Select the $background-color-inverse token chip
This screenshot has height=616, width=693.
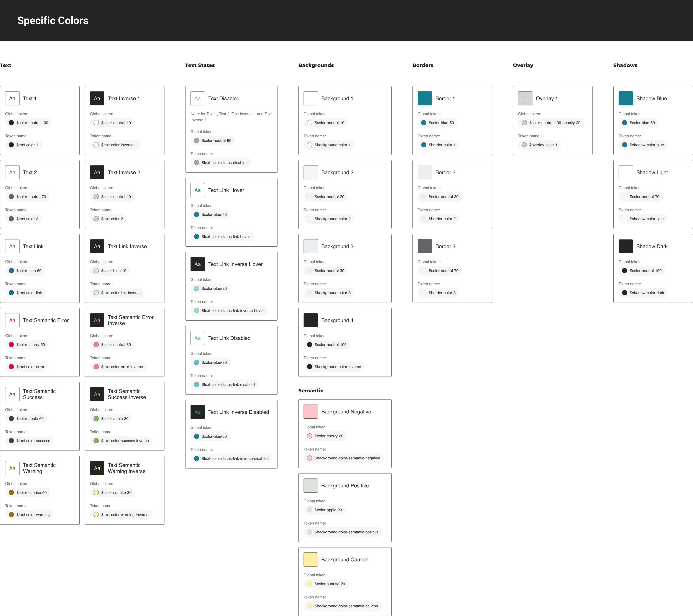tap(334, 367)
